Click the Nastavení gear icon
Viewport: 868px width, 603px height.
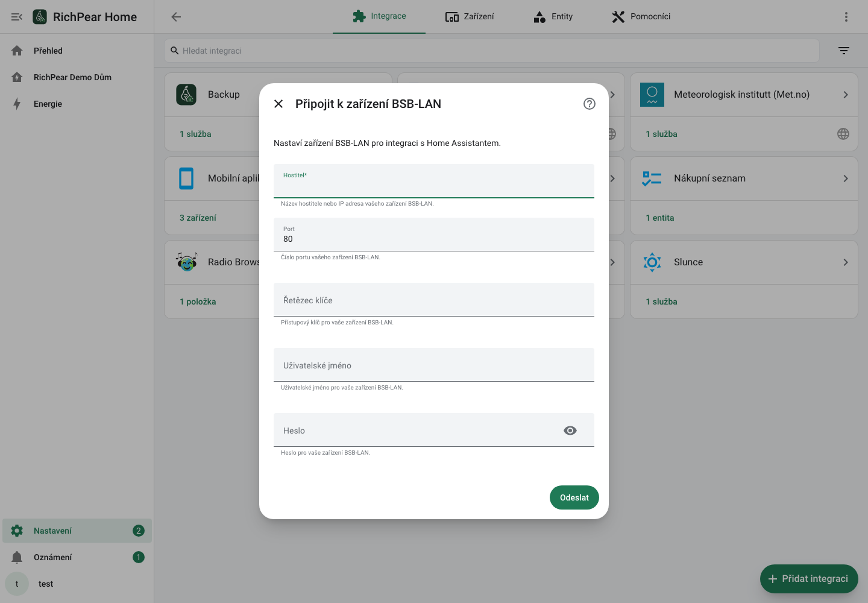click(17, 531)
